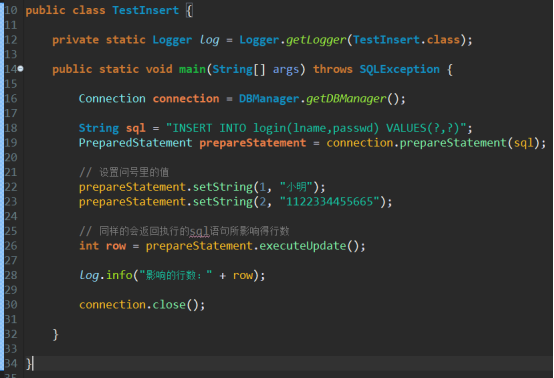554x378 pixels.
Task: Click the "小明" string literal on line 22
Action: (296, 187)
